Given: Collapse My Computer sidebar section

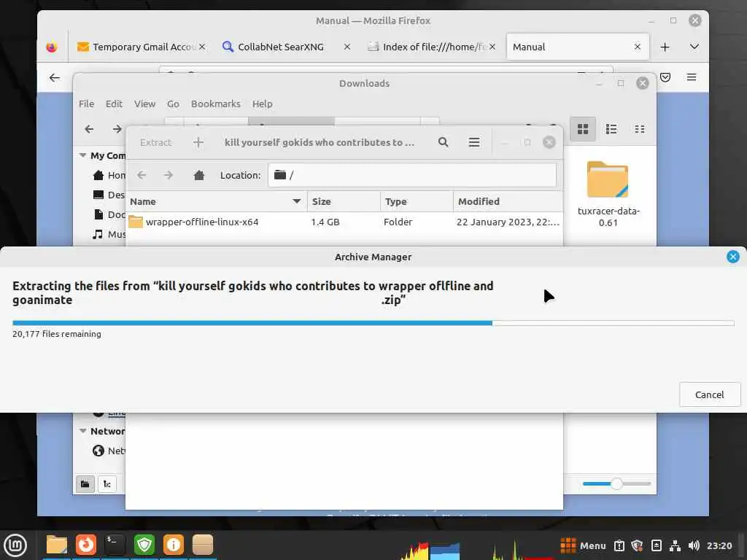Looking at the screenshot, I should coord(82,155).
